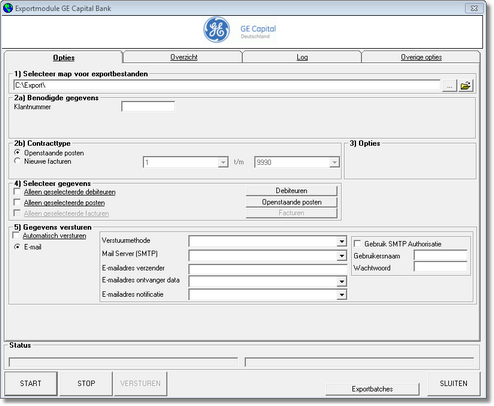
Task: Select the Nieuwe facturen radio button
Action: [x=17, y=161]
